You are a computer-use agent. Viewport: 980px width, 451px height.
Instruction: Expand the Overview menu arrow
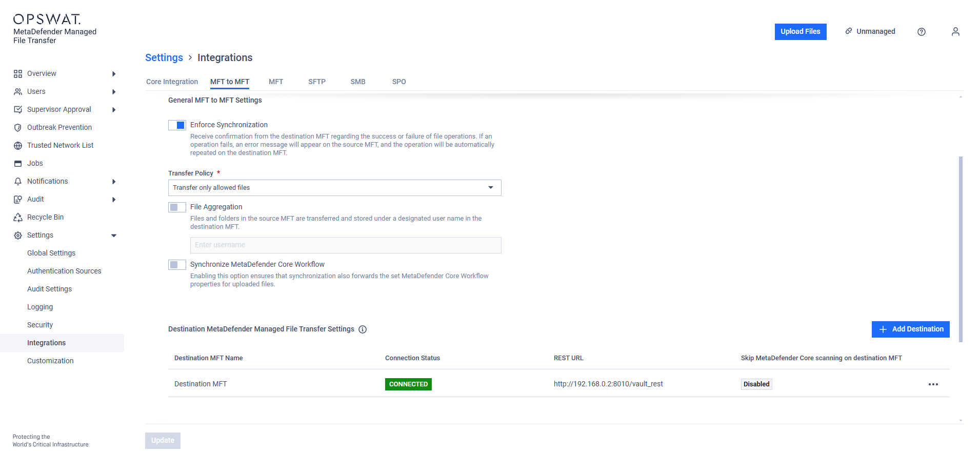pos(114,74)
